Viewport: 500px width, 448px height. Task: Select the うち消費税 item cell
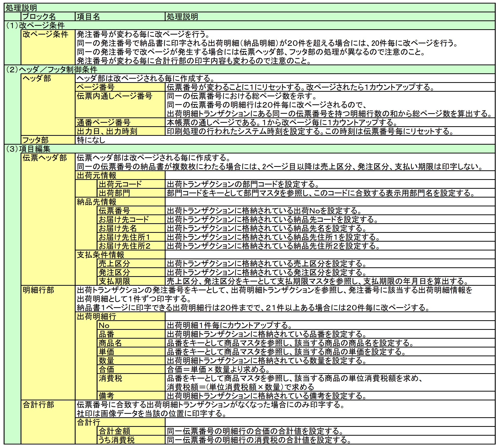(x=131, y=440)
